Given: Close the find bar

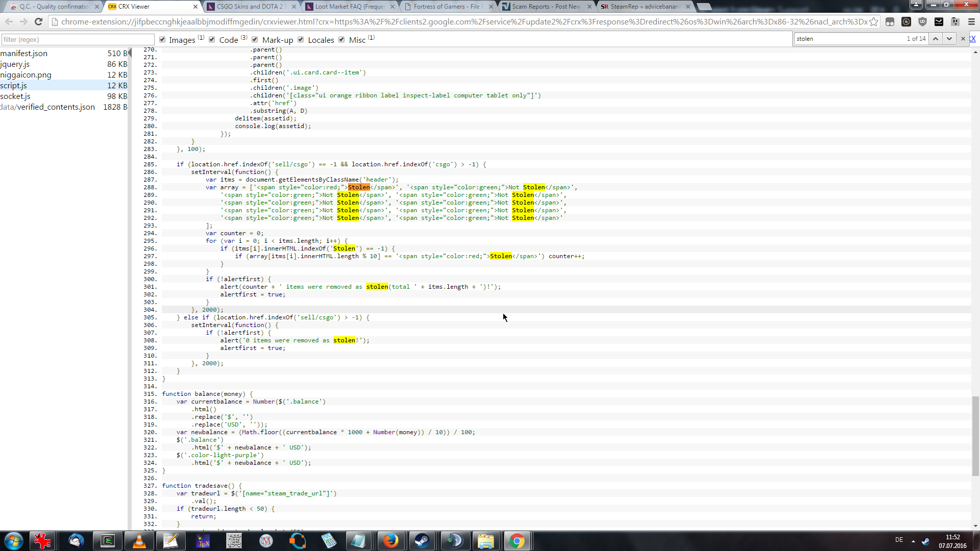Looking at the screenshot, I should point(963,39).
